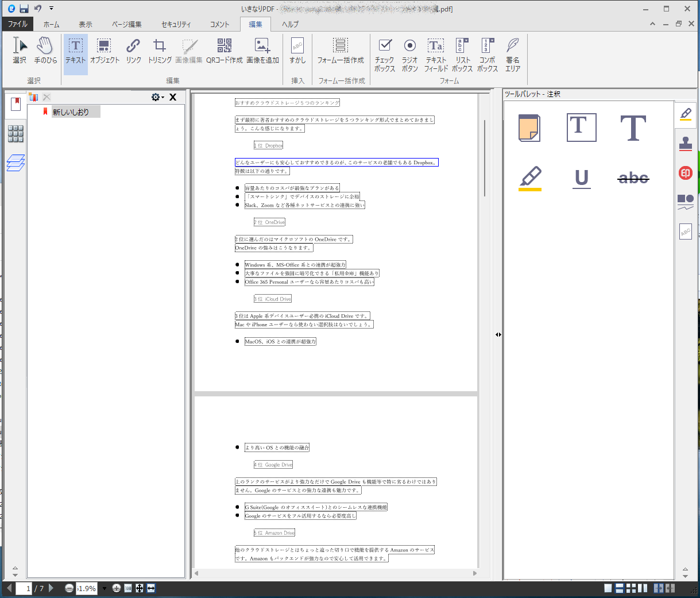Go to previous page arrow in status bar
Image resolution: width=700 pixels, height=598 pixels.
[x=9, y=588]
